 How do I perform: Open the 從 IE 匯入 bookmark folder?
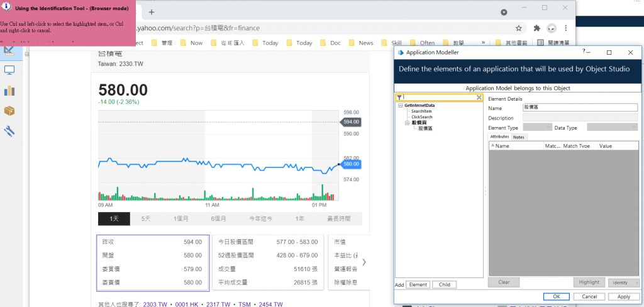point(227,43)
